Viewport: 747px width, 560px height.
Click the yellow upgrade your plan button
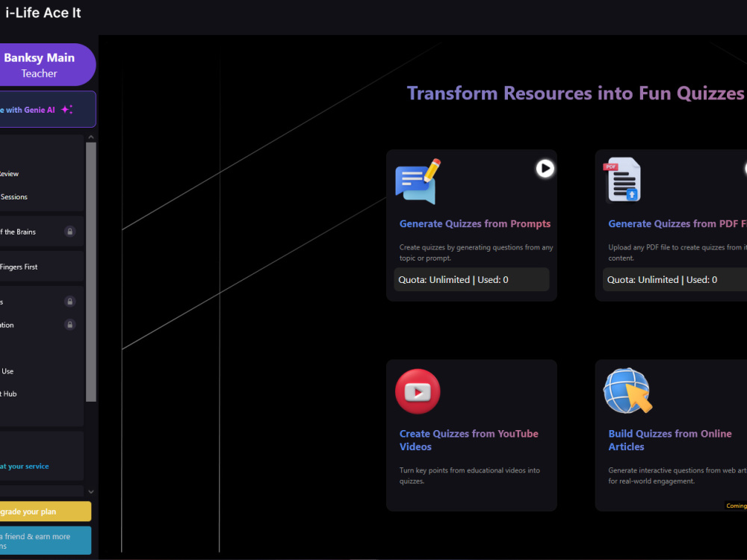click(46, 511)
